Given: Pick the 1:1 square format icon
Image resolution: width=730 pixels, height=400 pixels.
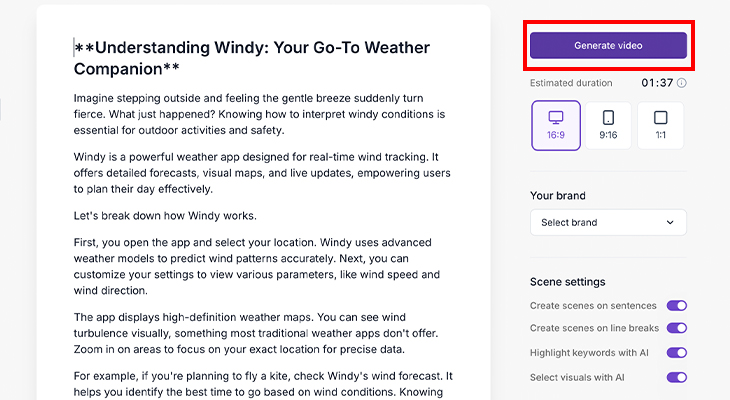Looking at the screenshot, I should [x=660, y=126].
